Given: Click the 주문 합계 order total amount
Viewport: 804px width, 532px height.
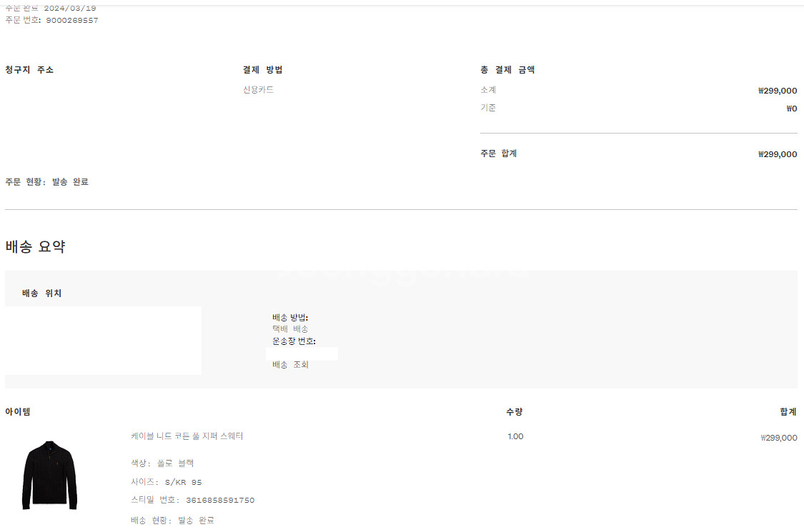Looking at the screenshot, I should click(778, 154).
